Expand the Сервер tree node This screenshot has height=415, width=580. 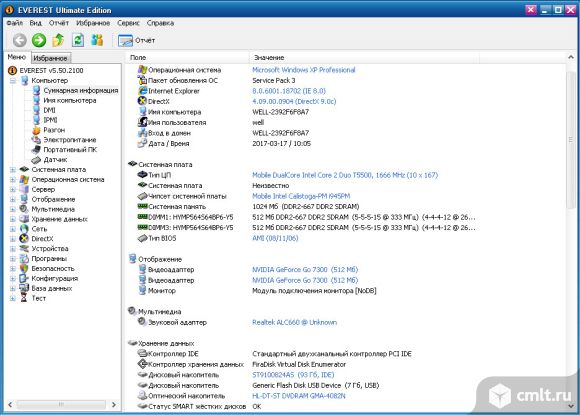(x=13, y=189)
